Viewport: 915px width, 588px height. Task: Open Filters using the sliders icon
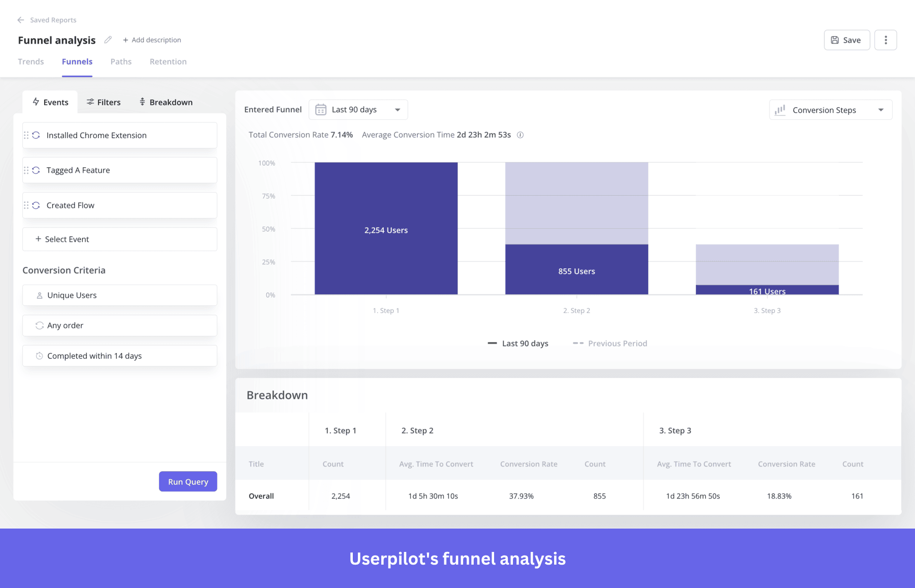point(89,102)
